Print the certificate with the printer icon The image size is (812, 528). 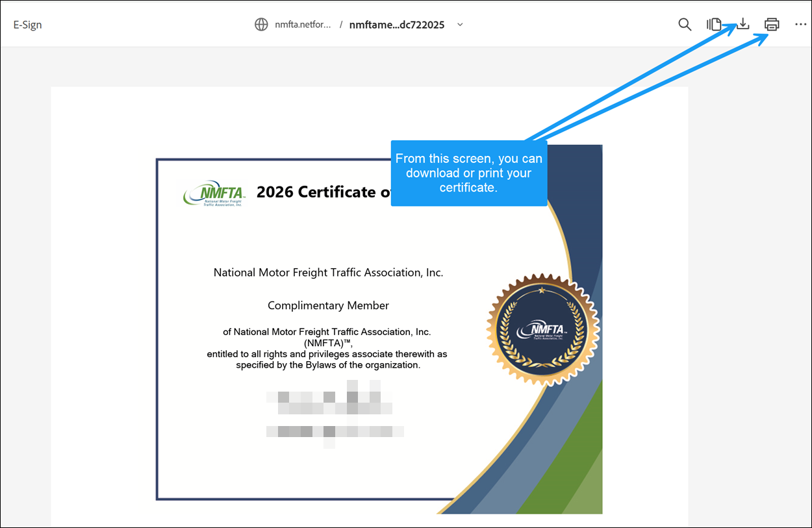(x=772, y=25)
